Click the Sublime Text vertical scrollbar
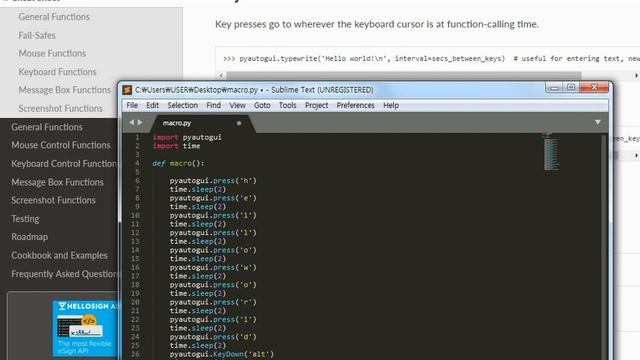This screenshot has height=360, width=640. [604, 247]
